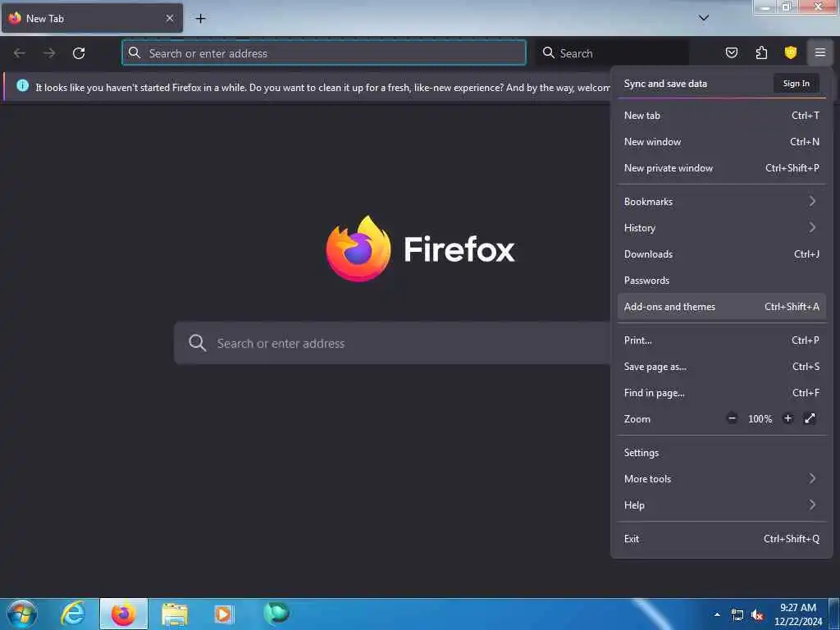Click the green round app icon in taskbar
The image size is (840, 630).
[276, 613]
